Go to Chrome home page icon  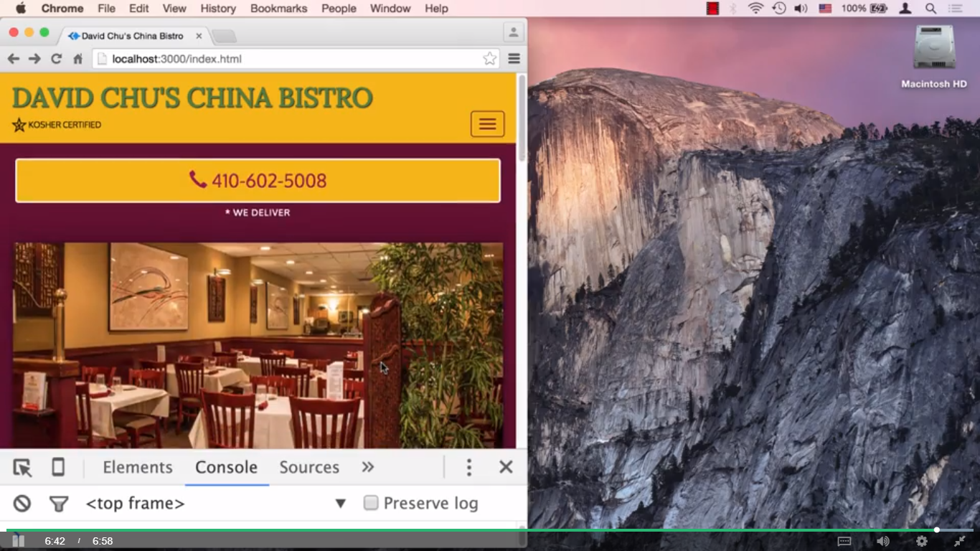[77, 59]
